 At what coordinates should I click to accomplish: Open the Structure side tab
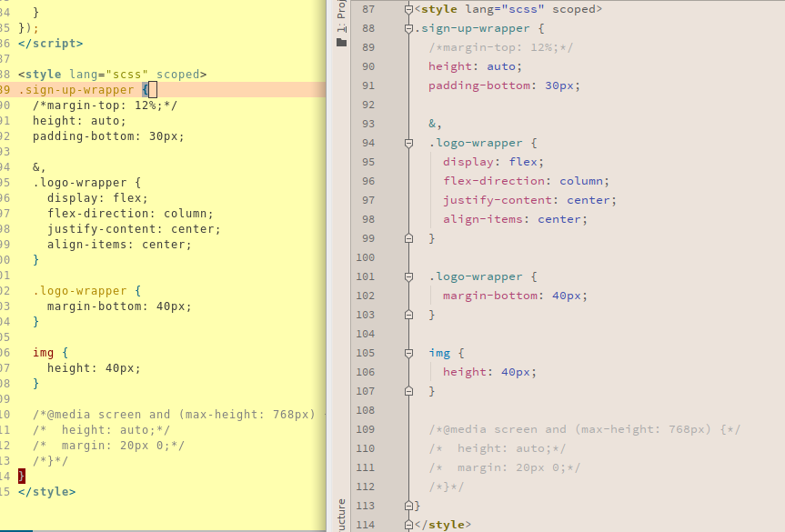pos(341,516)
